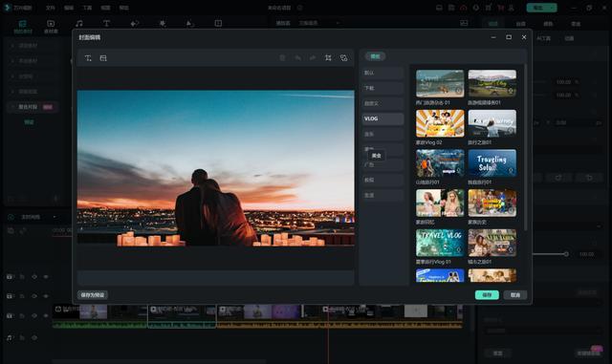612x364 pixels.
Task: Click the Filmora logo in the title bar
Action: [7, 8]
